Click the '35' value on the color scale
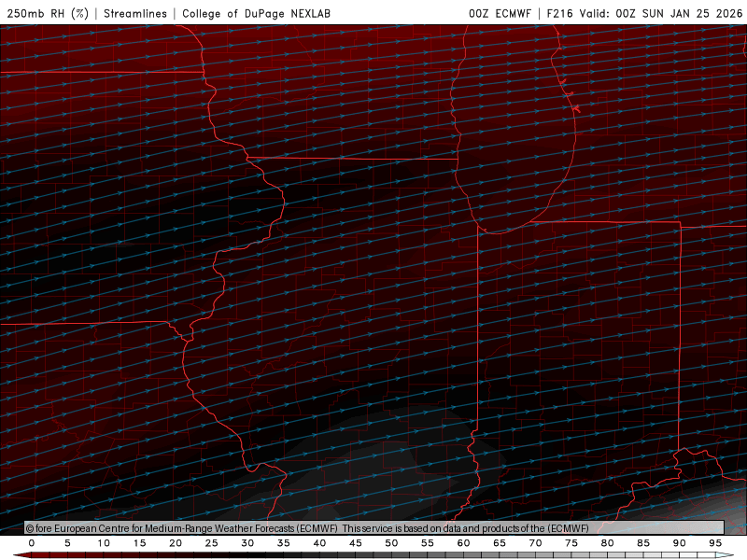Screen dimensions: 747x560 (x=284, y=543)
